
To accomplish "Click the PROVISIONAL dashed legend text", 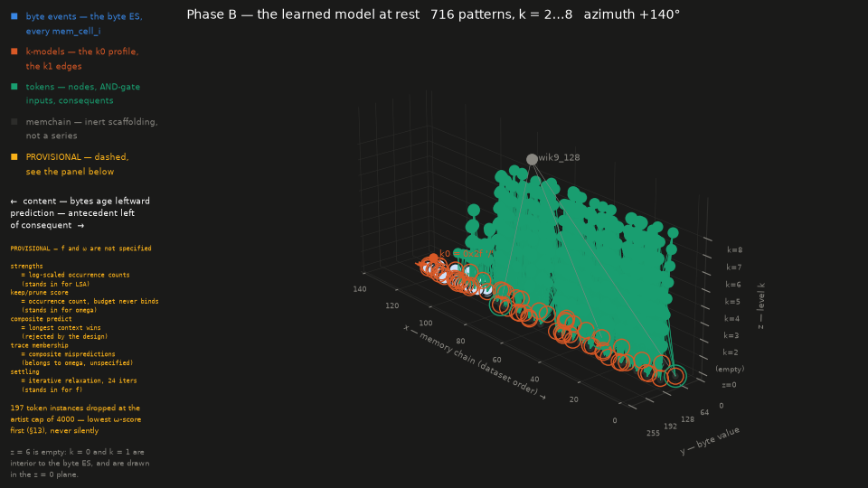I will pos(77,164).
